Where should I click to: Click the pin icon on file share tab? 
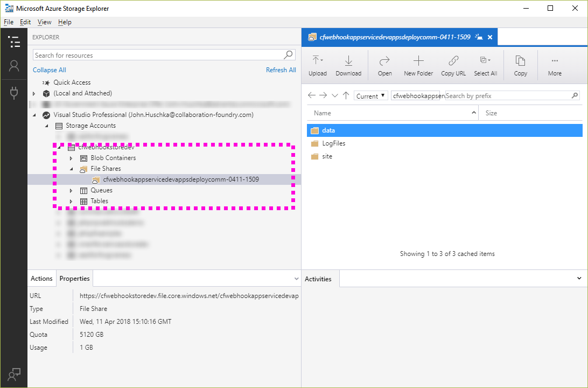point(479,37)
